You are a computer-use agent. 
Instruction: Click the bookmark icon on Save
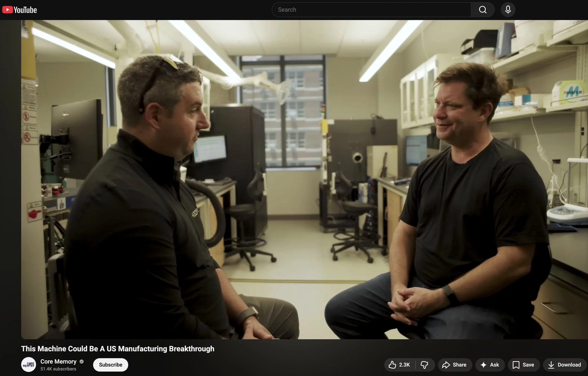click(x=516, y=365)
